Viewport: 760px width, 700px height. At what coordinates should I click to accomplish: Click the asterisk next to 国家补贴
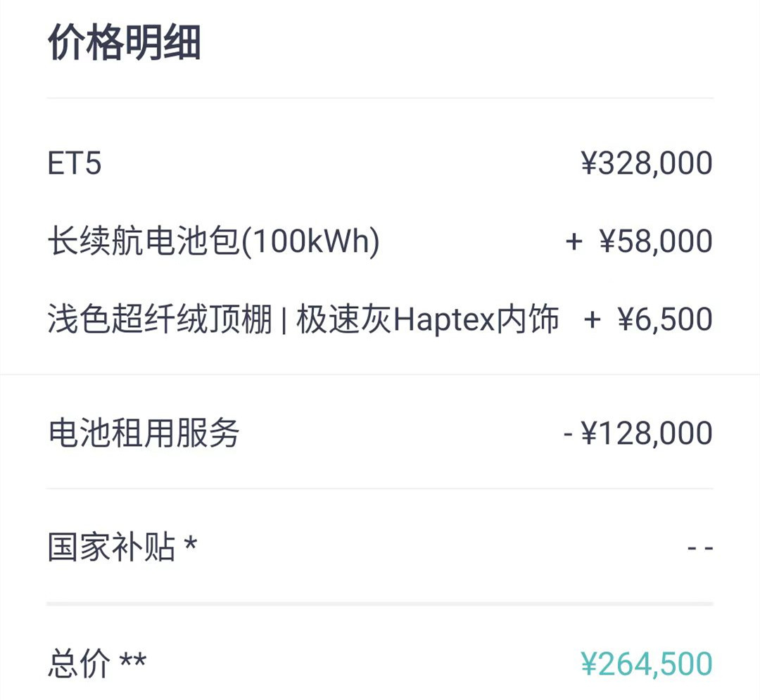click(190, 544)
